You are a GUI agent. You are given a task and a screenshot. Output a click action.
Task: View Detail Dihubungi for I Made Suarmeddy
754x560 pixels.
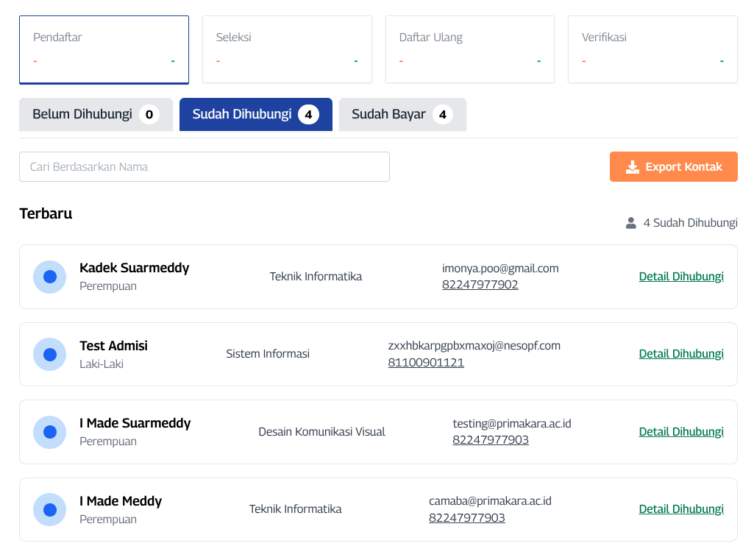(680, 432)
